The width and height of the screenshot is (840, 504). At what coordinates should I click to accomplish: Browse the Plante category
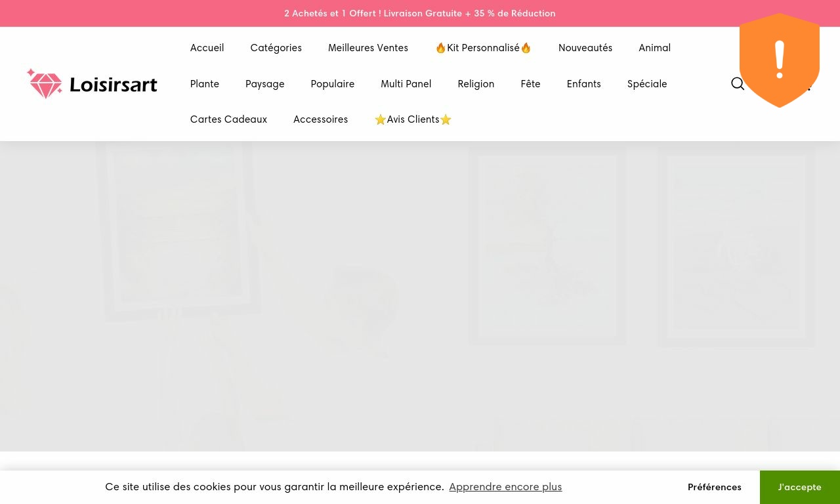pyautogui.click(x=205, y=83)
